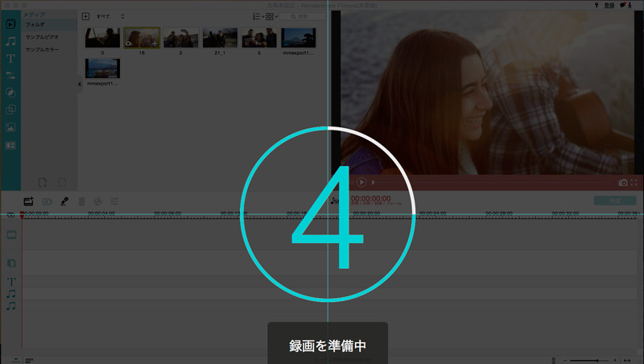Screen dimensions: 644x364
Task: Click the timeline zoom-out minus
Action: (x=565, y=360)
